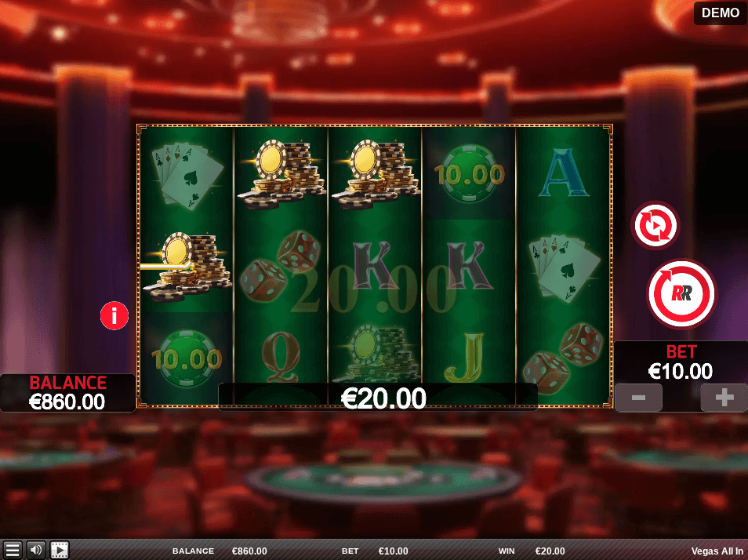This screenshot has height=560, width=748.
Task: Start autoplay with the circular arrows icon
Action: pyautogui.click(x=655, y=225)
